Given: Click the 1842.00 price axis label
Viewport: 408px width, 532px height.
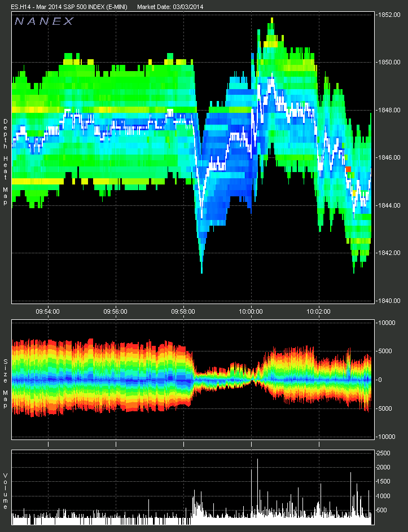Looking at the screenshot, I should tap(389, 253).
